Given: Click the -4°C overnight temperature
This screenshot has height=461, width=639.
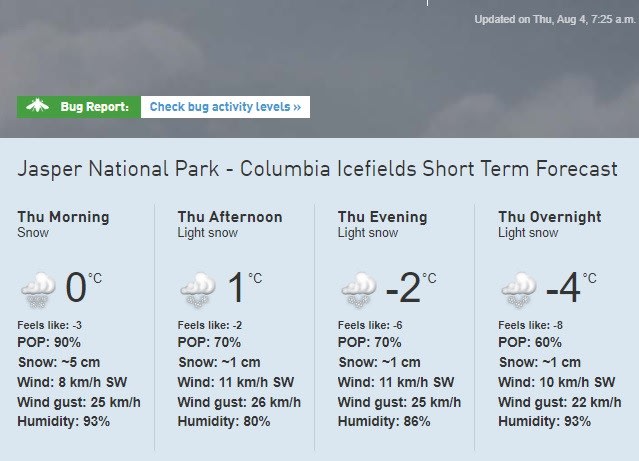Looking at the screenshot, I should (571, 287).
